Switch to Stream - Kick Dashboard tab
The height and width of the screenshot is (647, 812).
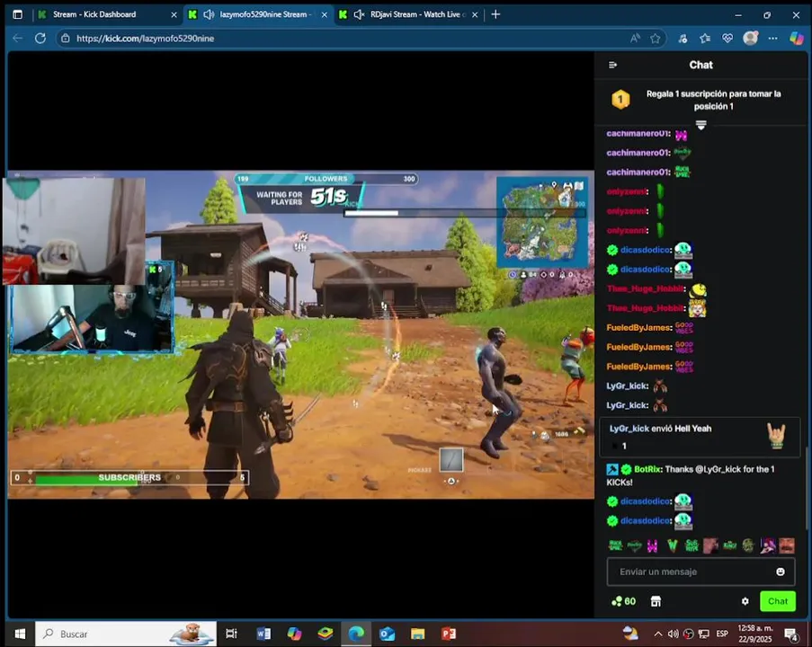click(x=94, y=14)
